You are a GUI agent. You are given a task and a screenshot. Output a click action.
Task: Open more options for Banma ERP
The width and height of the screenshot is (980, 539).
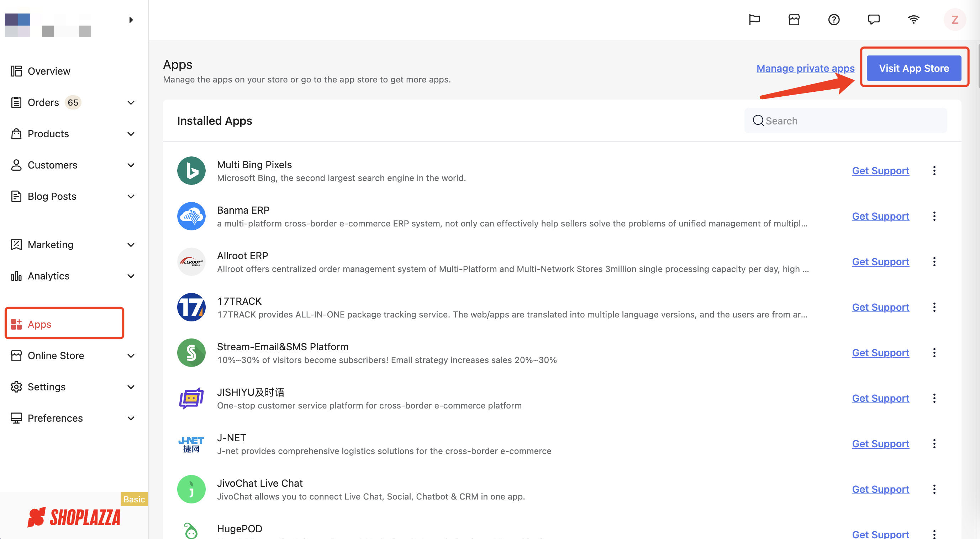pos(934,216)
